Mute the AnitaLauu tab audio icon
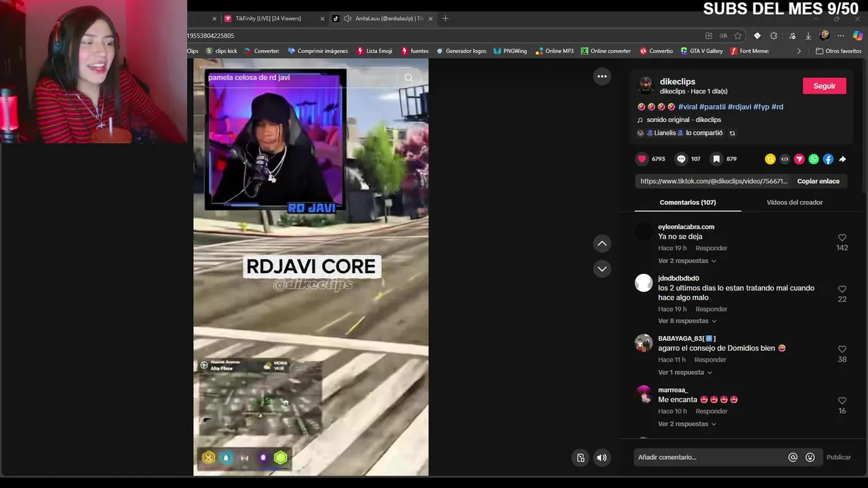The width and height of the screenshot is (868, 488). pyautogui.click(x=347, y=18)
